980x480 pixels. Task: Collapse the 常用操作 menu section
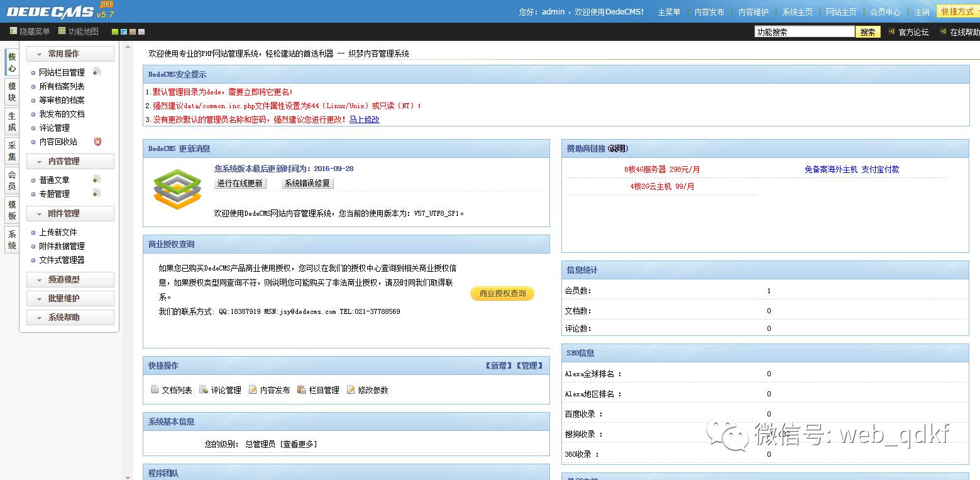point(70,53)
